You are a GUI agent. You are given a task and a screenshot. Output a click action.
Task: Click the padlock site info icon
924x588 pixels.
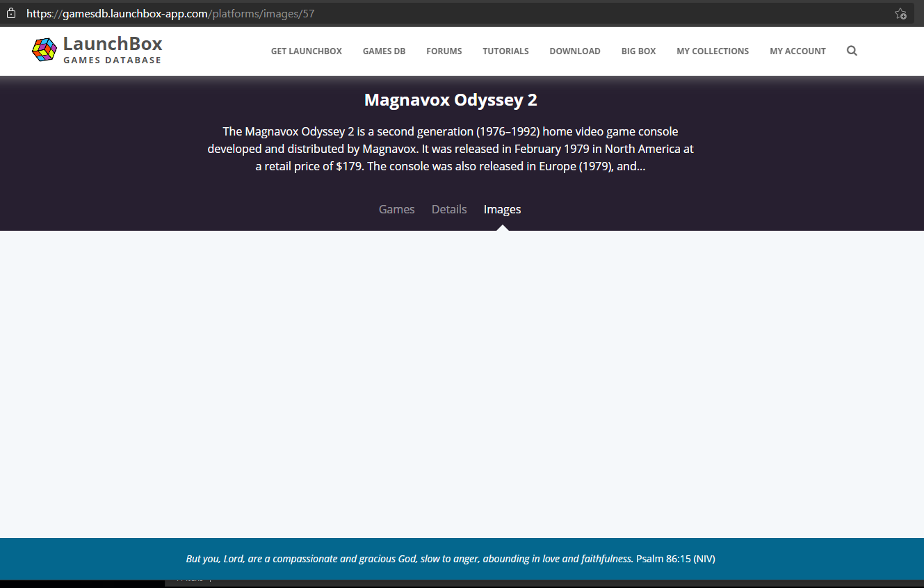tap(11, 13)
